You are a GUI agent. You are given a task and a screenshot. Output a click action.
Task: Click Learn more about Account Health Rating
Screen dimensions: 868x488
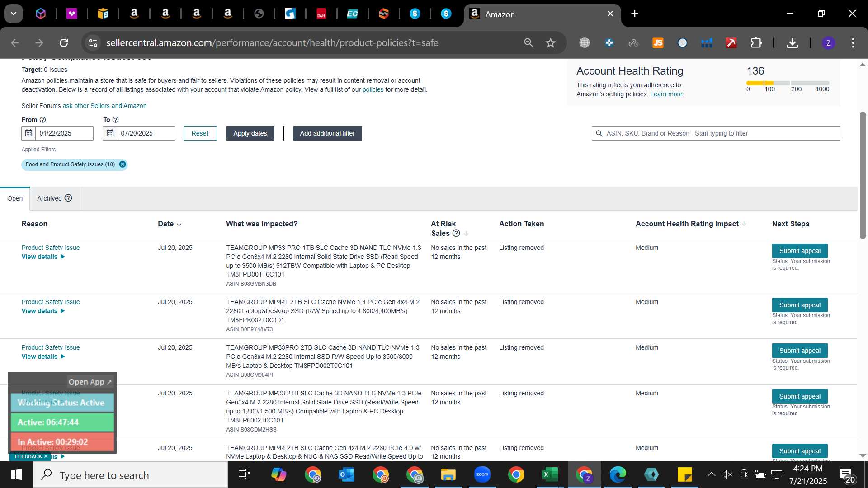tap(667, 94)
